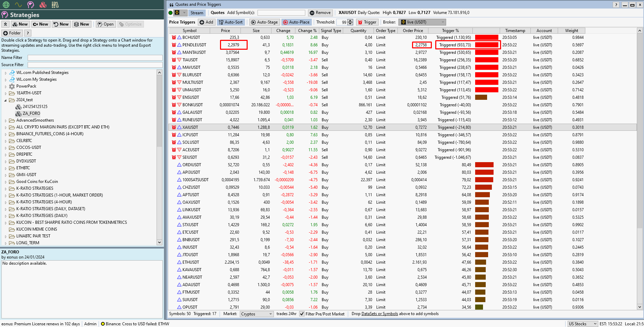Viewport: 644px width, 327px height.
Task: Open the library books icon
Action: tap(55, 5)
